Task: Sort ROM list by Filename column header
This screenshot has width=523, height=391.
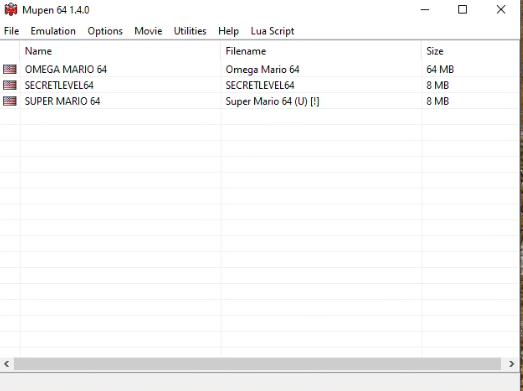Action: click(321, 51)
